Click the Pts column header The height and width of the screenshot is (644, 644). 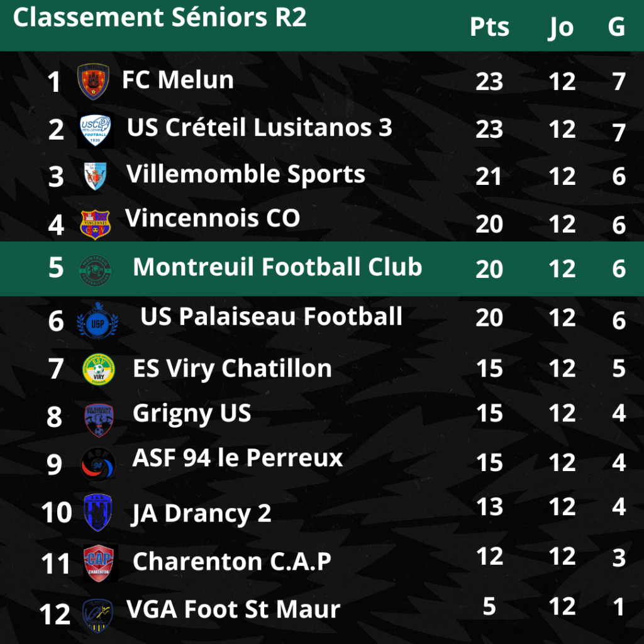click(489, 27)
